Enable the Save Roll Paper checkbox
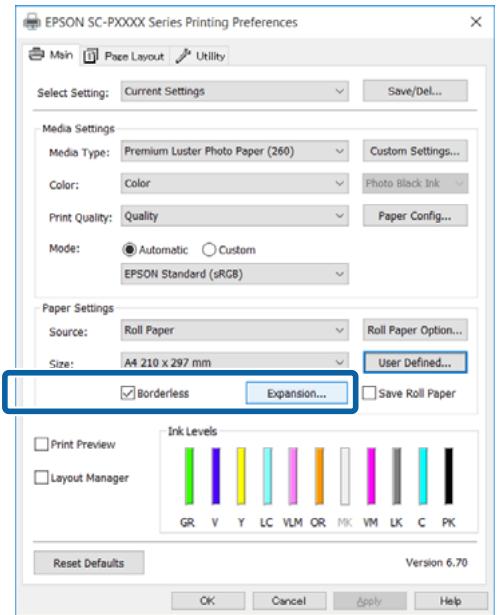The image size is (498, 615). click(x=369, y=393)
